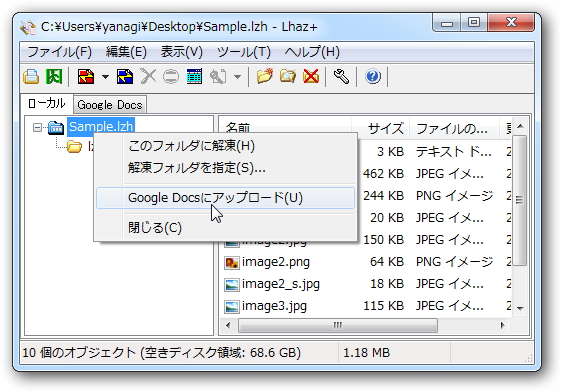Open the ツール(T) menu

tap(244, 52)
